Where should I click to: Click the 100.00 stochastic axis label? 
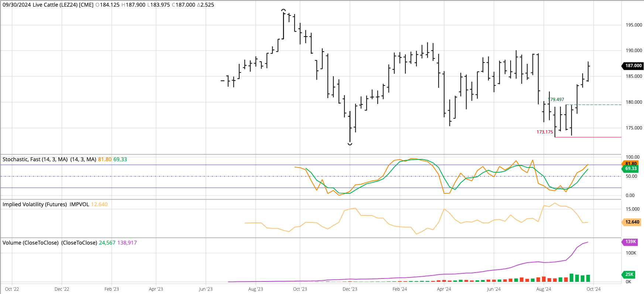pyautogui.click(x=633, y=157)
